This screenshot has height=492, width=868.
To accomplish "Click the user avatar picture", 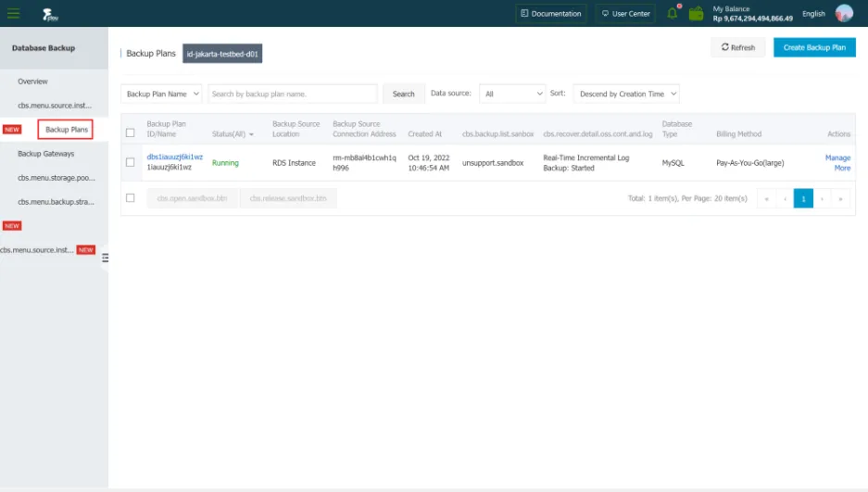I will pos(844,13).
